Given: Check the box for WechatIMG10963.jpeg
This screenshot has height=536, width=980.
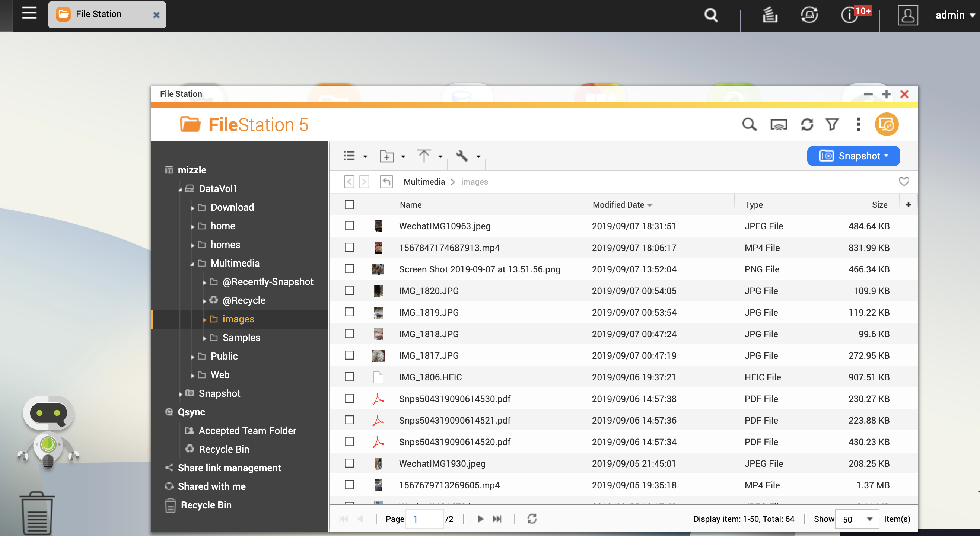Looking at the screenshot, I should coord(349,226).
